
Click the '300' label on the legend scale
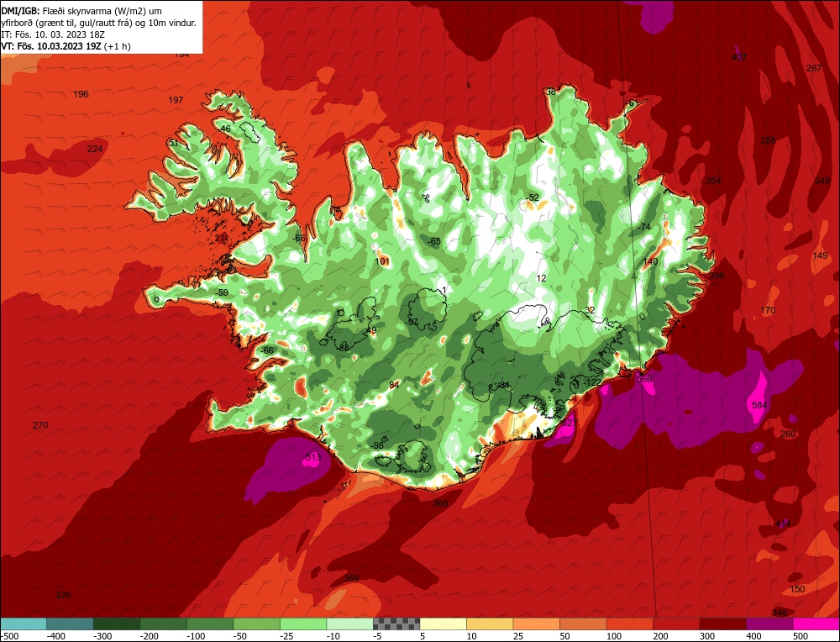(x=707, y=636)
